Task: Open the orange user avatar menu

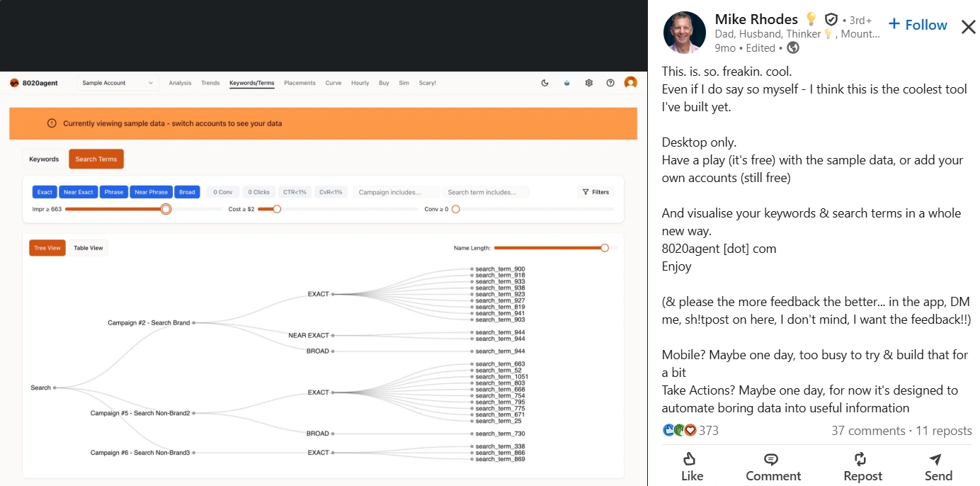Action: click(x=630, y=83)
